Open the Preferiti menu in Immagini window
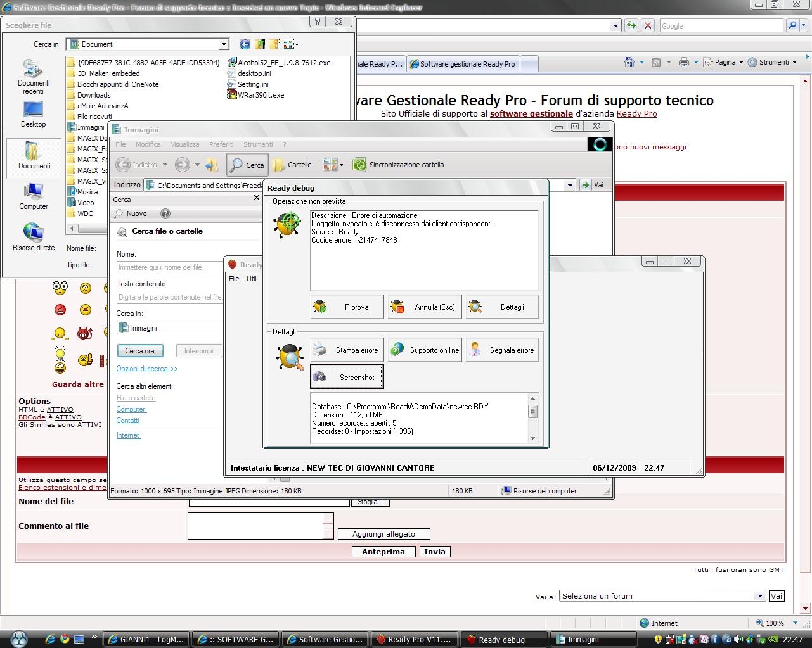The image size is (812, 648). pos(221,144)
